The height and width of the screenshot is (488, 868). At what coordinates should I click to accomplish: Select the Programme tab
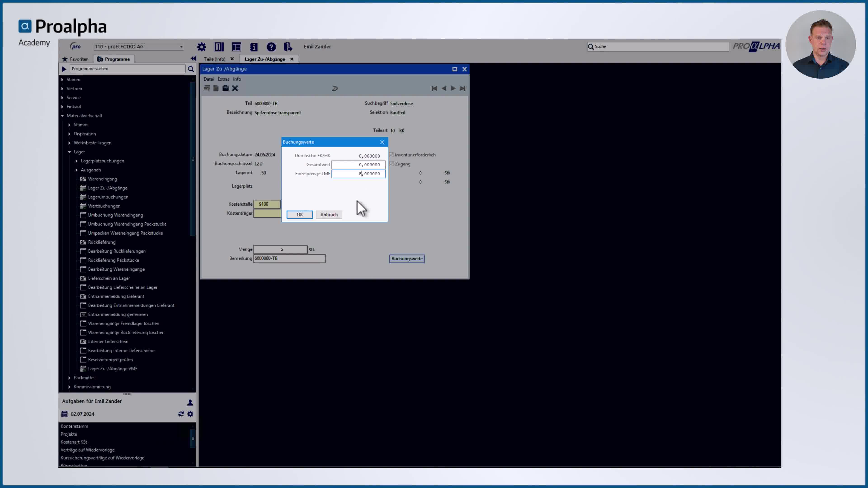coord(114,59)
